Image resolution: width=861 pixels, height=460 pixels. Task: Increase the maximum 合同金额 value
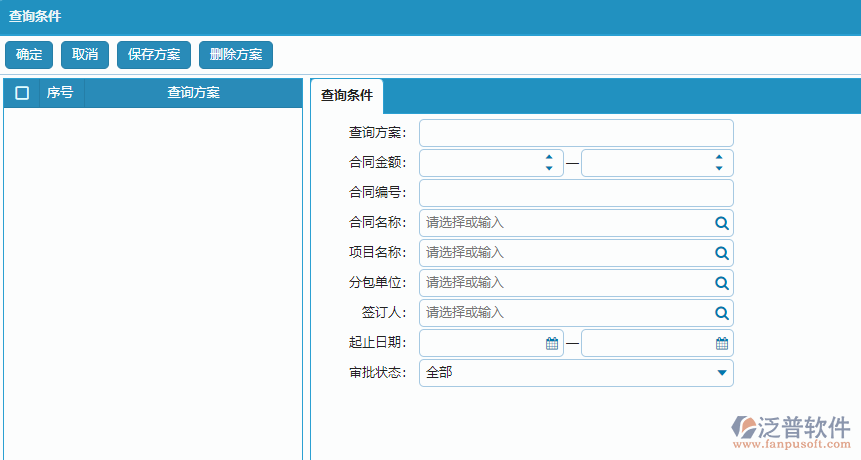(x=719, y=157)
